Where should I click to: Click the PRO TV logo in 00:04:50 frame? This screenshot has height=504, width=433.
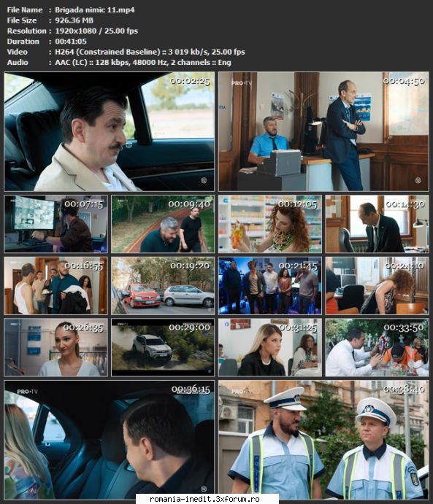tap(242, 83)
